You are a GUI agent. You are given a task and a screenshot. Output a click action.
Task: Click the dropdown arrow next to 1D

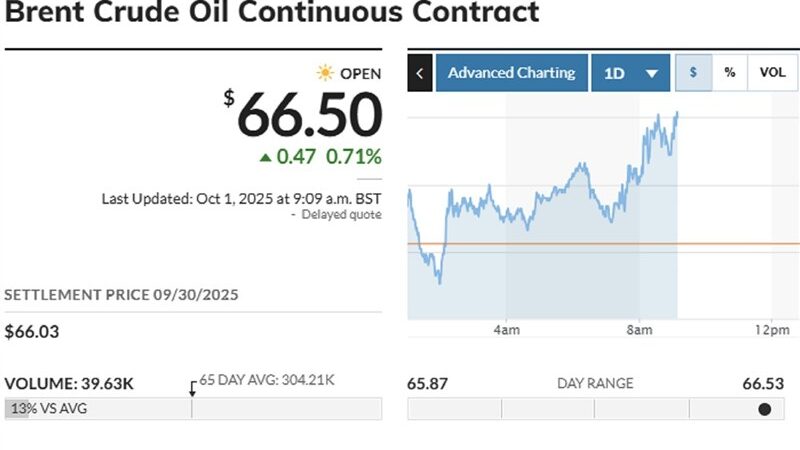click(x=652, y=74)
